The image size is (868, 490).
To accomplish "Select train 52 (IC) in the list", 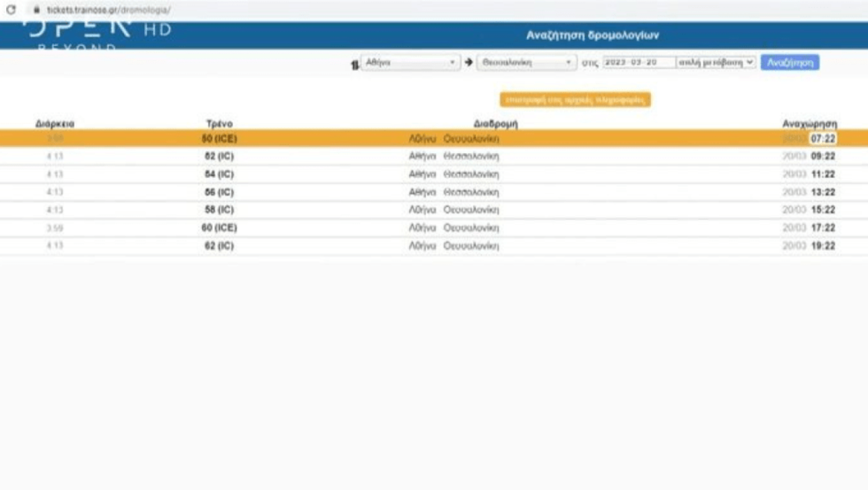I will [x=219, y=156].
